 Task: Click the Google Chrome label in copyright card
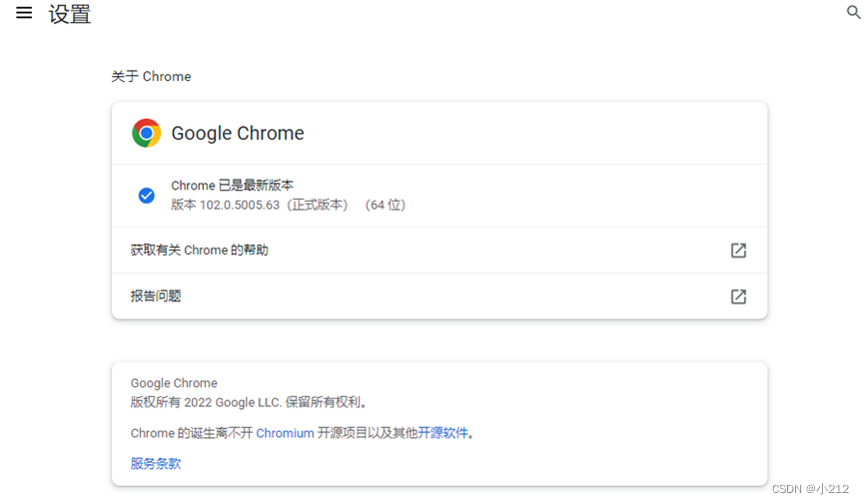pyautogui.click(x=174, y=383)
